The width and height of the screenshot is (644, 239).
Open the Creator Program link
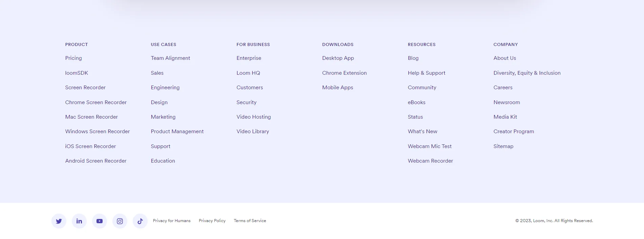click(514, 132)
